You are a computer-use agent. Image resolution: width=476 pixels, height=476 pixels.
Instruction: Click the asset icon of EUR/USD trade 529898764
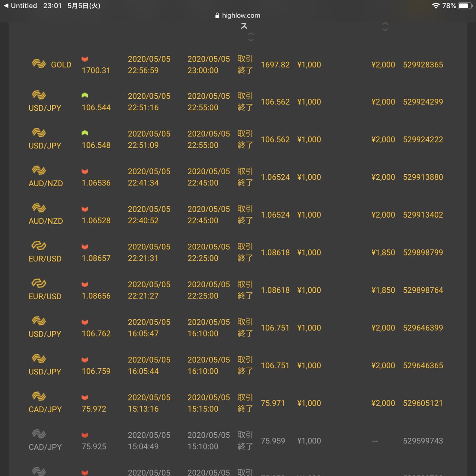39,283
